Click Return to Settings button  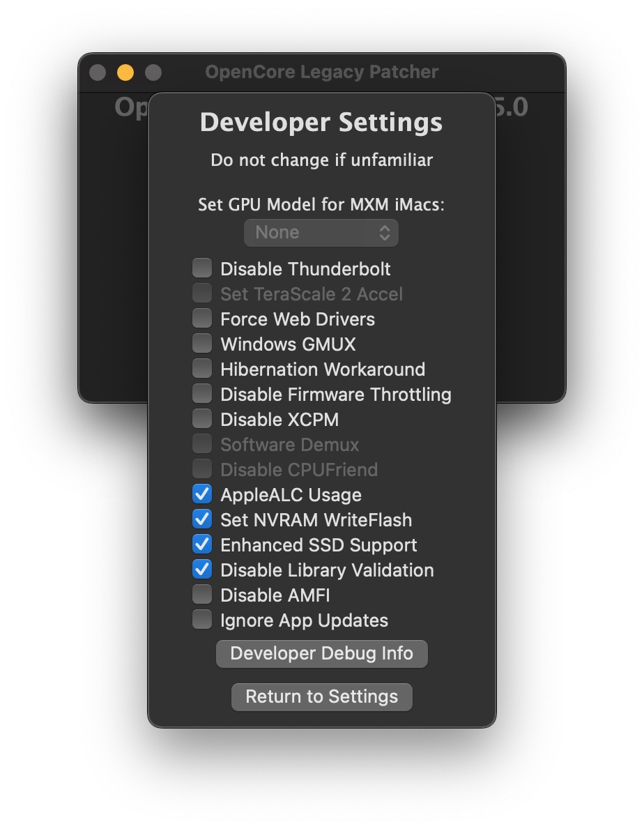point(321,696)
